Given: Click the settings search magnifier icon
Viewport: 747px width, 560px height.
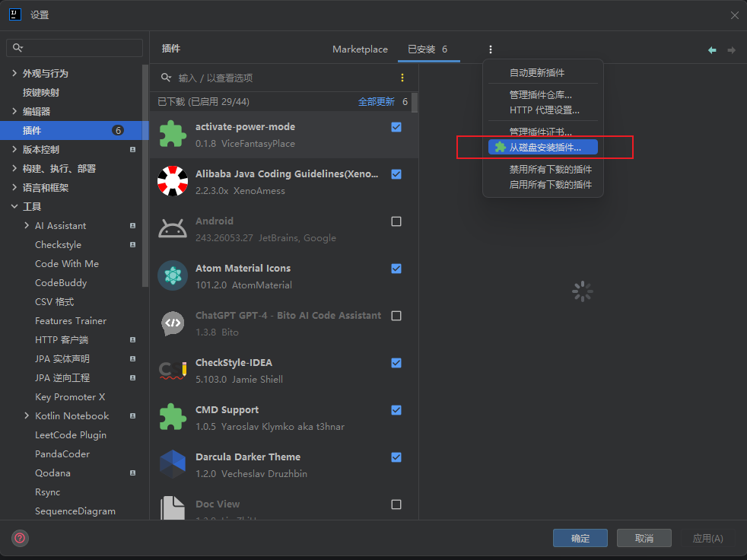Looking at the screenshot, I should click(x=17, y=48).
